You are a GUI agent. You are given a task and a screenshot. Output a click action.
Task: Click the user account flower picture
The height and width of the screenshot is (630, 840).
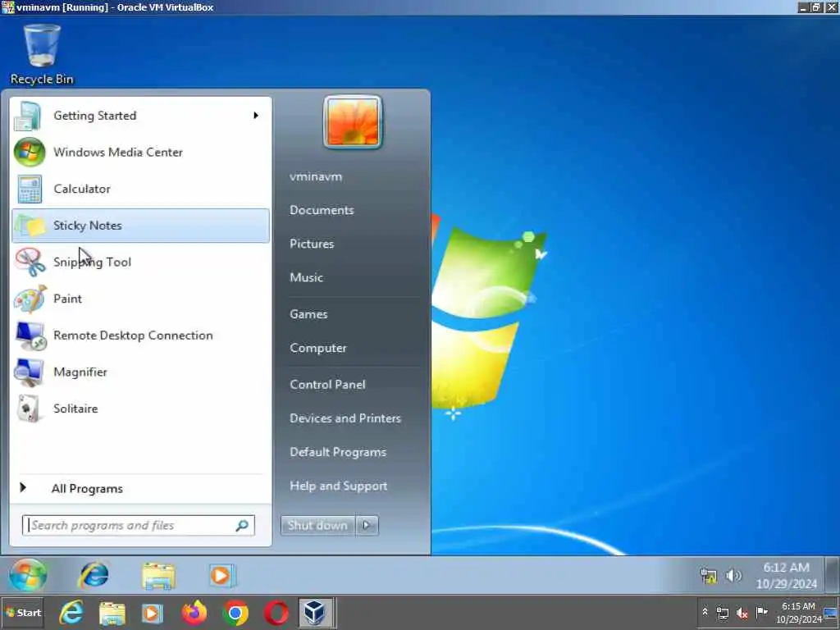coord(353,121)
